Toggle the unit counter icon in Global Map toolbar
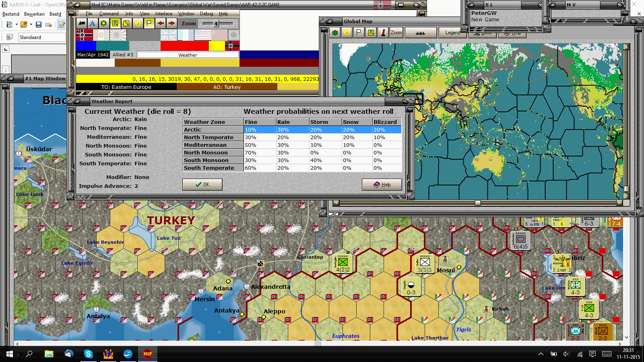The height and width of the screenshot is (362, 644). (371, 33)
